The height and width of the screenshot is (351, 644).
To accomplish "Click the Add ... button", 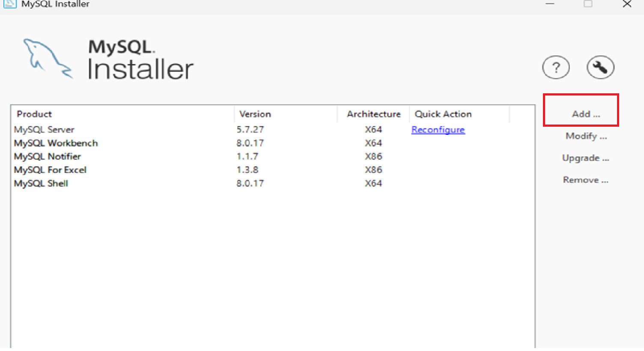I will tap(586, 114).
